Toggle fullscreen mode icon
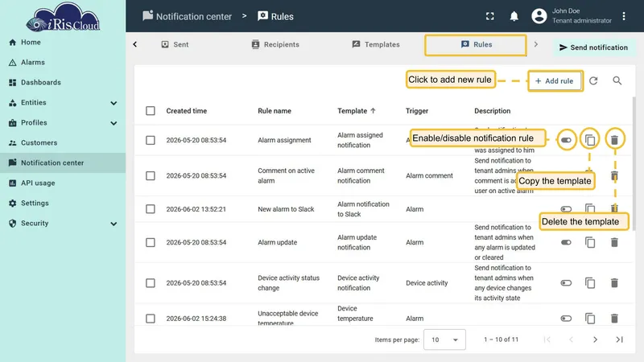 coord(490,16)
